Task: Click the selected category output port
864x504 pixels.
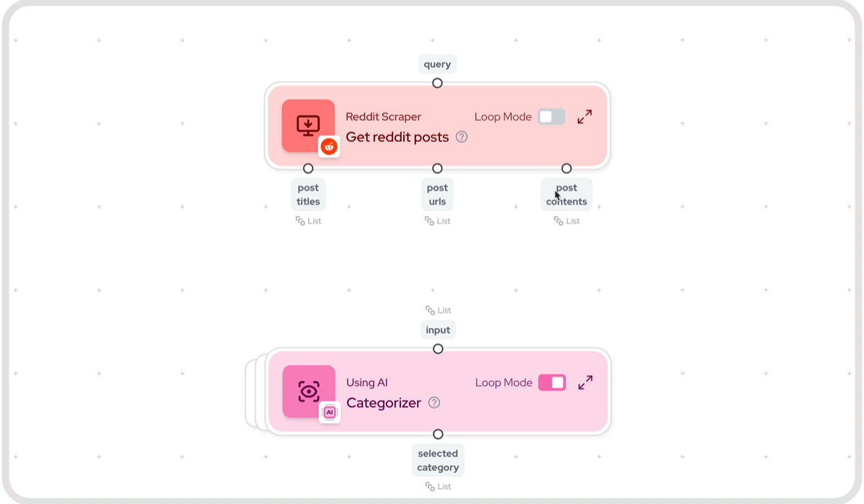Action: coord(438,433)
